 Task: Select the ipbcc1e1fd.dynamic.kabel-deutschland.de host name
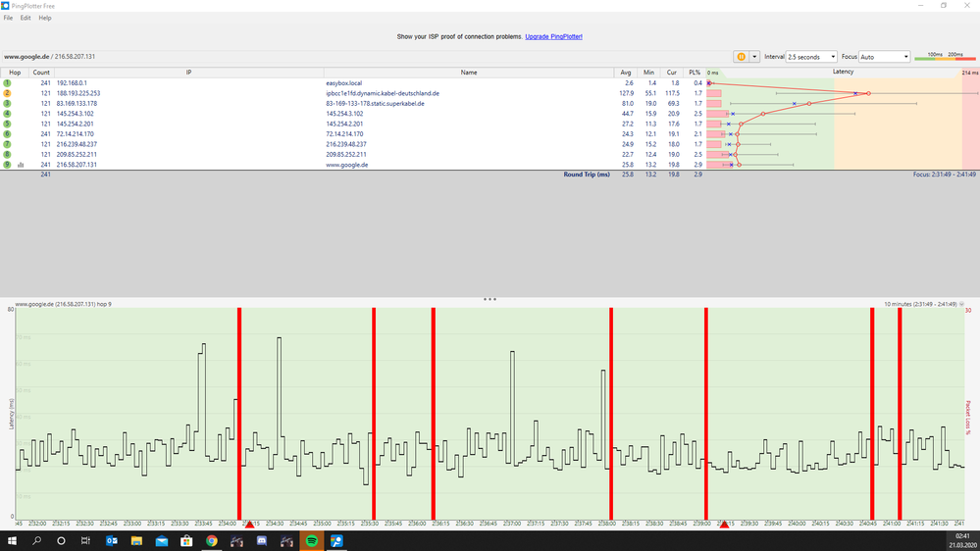point(383,93)
